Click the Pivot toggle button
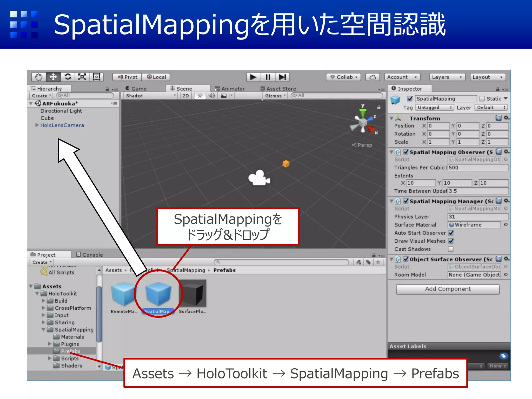 point(127,77)
